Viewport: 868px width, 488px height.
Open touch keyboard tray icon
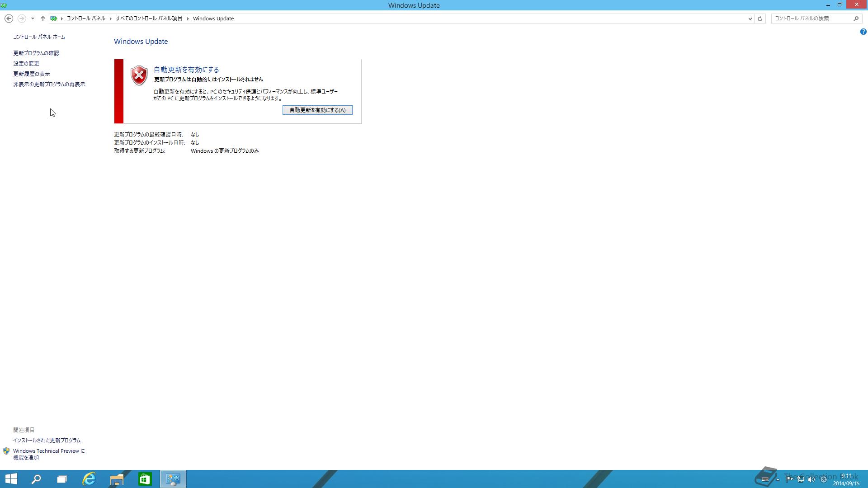click(x=765, y=479)
